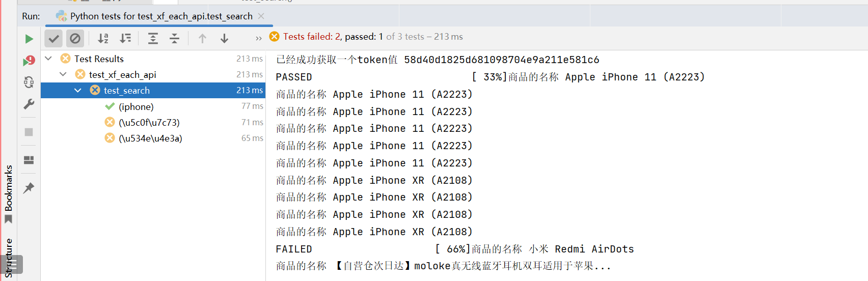Collapse all test tree nodes
868x281 pixels.
coord(174,38)
